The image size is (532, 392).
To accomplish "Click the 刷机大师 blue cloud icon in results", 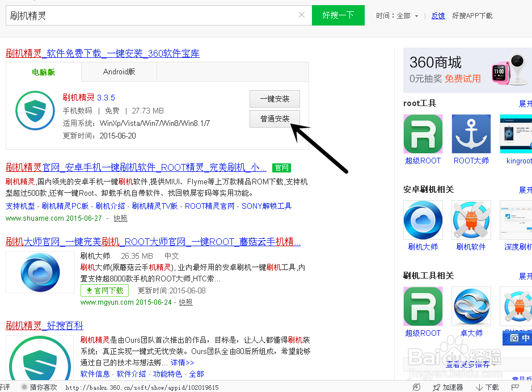I will click(x=40, y=272).
